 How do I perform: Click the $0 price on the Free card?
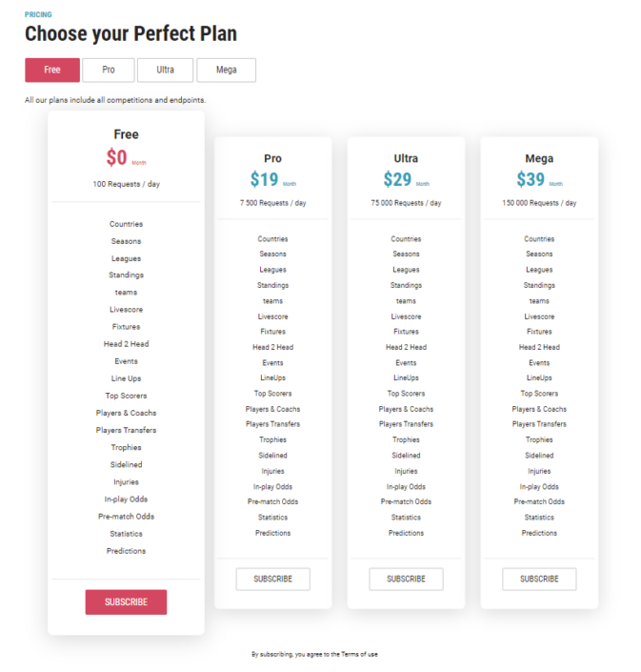point(116,158)
